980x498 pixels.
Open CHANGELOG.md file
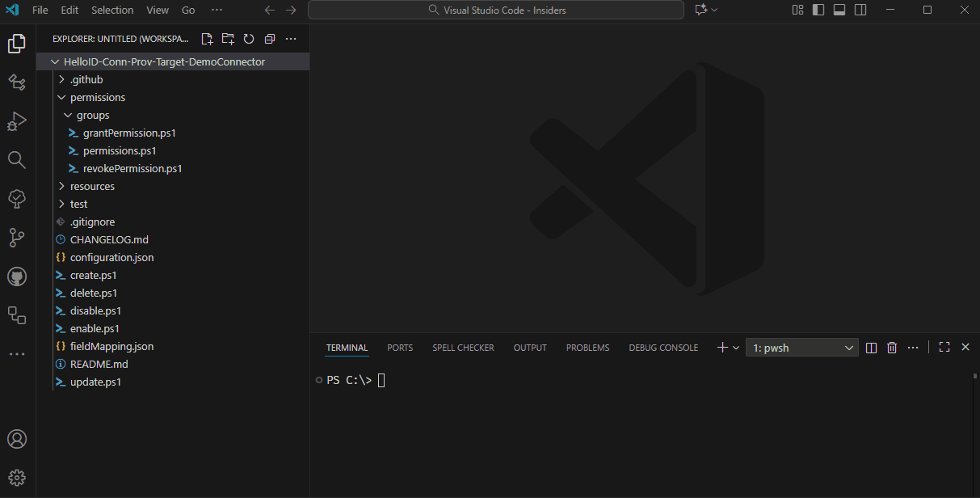pyautogui.click(x=173, y=239)
